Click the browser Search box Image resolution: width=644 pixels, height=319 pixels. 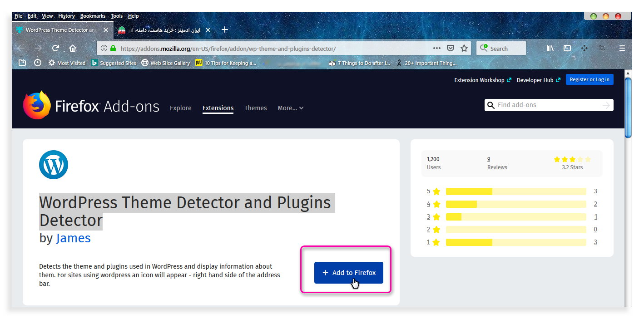pos(501,48)
